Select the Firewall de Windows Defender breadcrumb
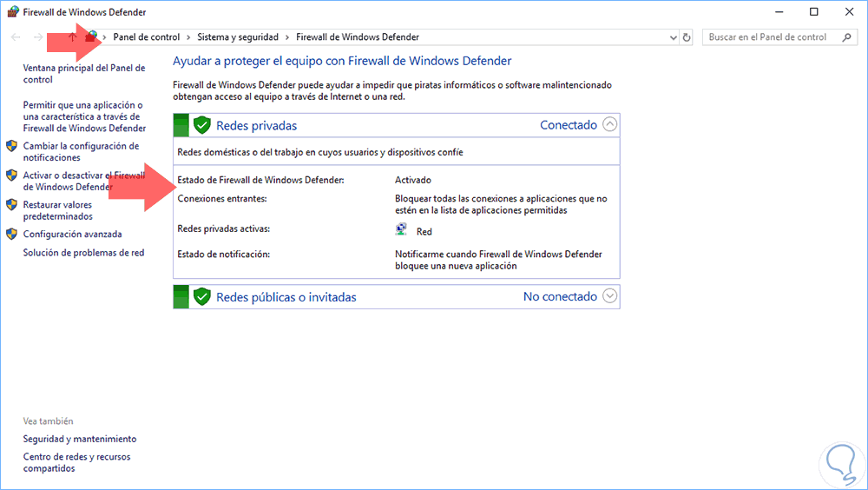 358,37
